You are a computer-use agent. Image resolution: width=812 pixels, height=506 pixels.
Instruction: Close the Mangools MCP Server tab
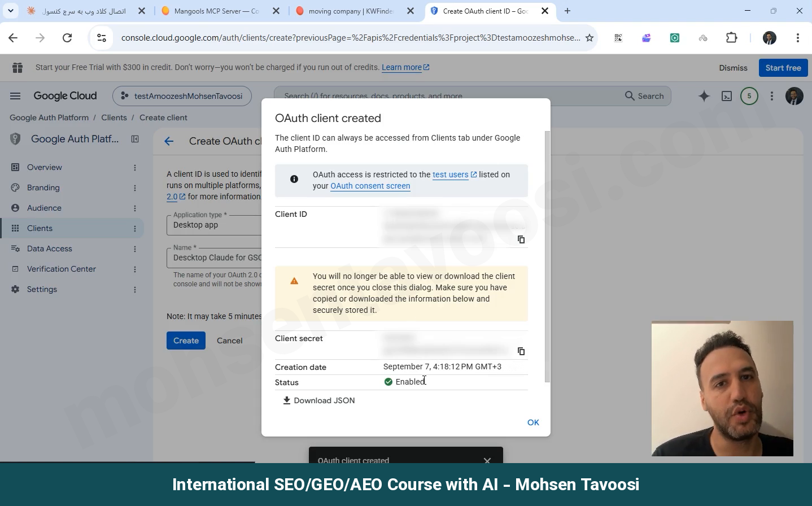tap(276, 11)
